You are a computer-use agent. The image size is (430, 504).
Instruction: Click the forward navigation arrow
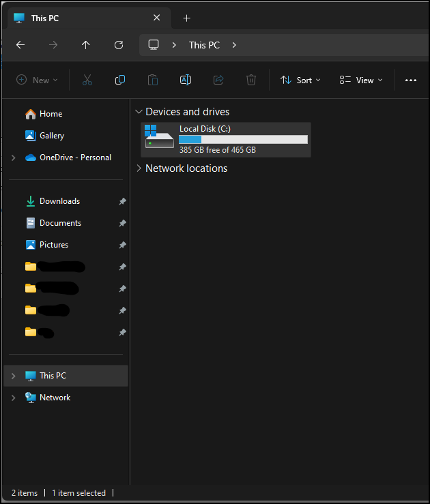tap(53, 45)
